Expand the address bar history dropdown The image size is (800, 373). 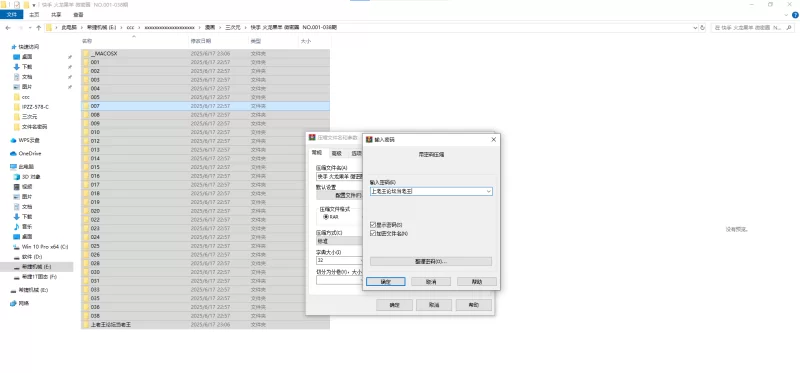pyautogui.click(x=695, y=28)
